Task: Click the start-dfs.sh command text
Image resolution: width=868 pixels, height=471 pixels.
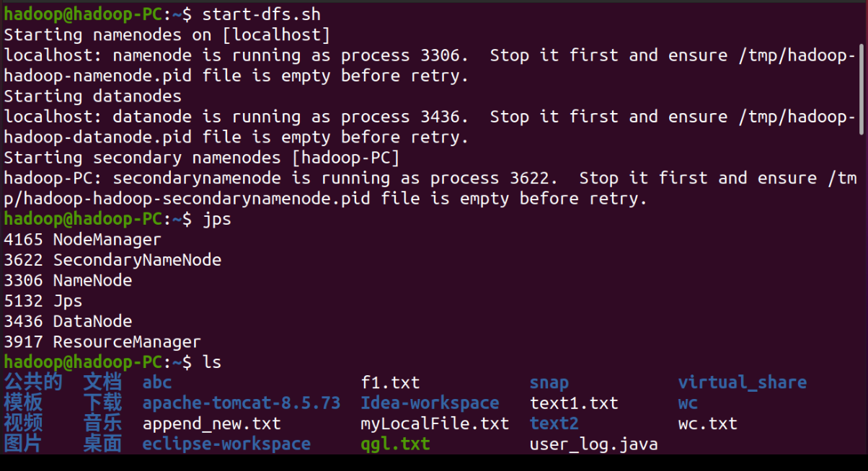Action: coord(262,14)
